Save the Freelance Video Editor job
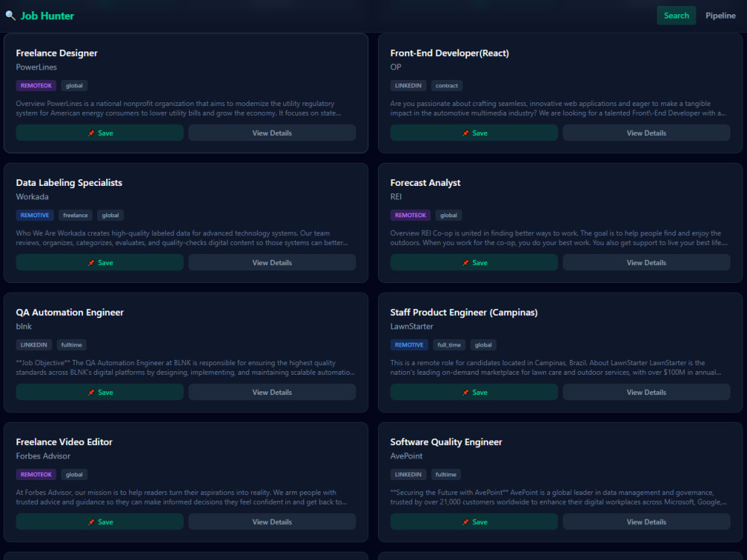747x560 pixels. [x=99, y=521]
